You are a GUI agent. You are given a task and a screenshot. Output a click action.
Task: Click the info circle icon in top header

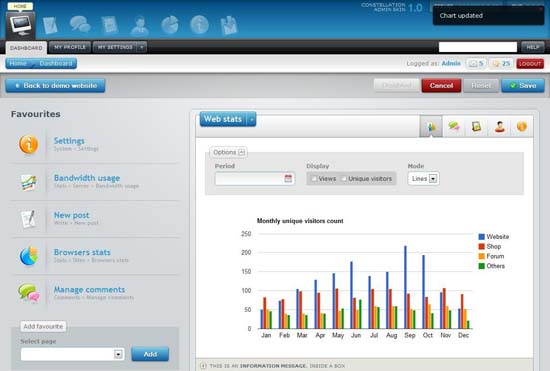pos(199,25)
